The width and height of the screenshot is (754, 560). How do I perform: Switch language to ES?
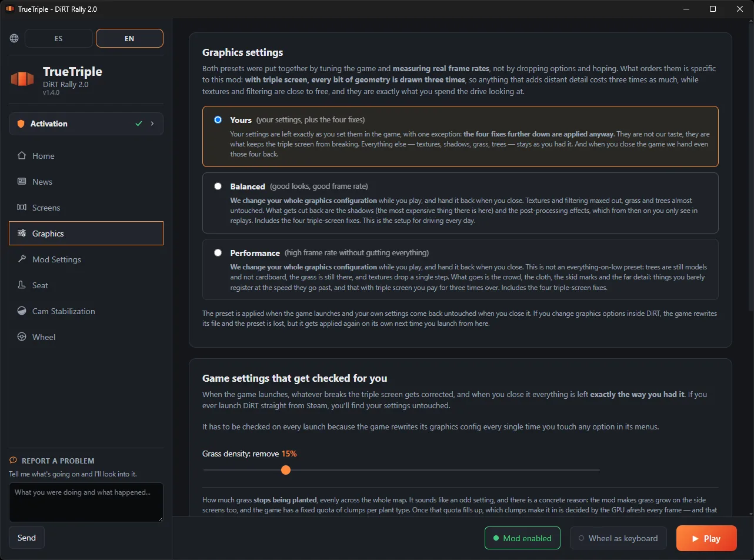pos(59,38)
